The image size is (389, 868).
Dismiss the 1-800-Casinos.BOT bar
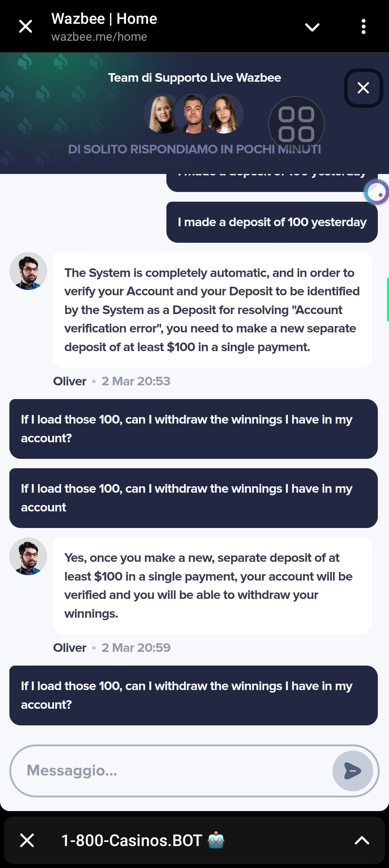point(27,840)
